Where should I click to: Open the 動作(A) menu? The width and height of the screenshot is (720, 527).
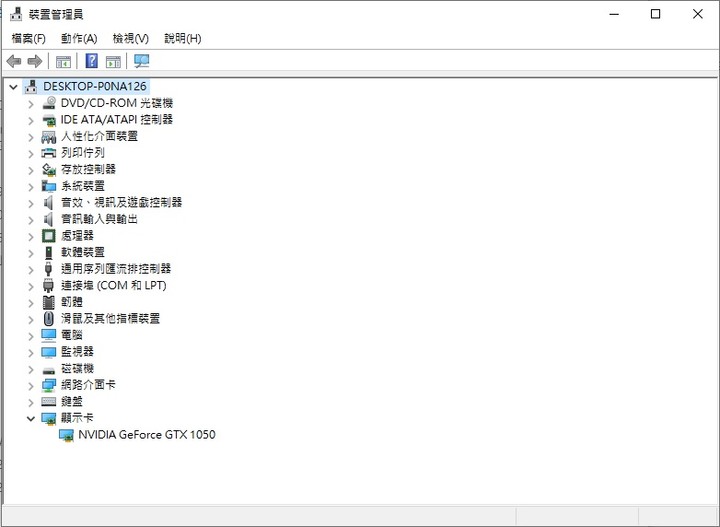[x=79, y=39]
